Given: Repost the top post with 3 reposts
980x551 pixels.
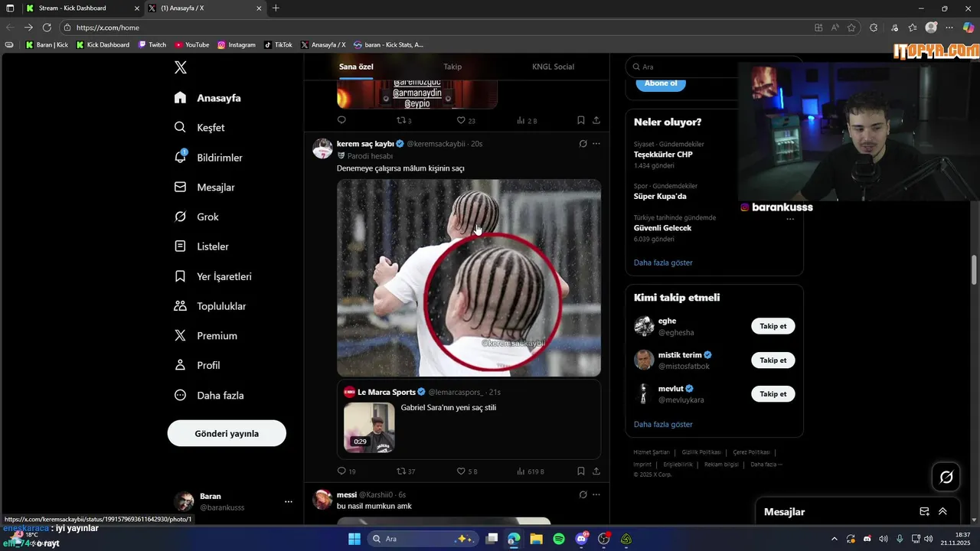Looking at the screenshot, I should (404, 120).
